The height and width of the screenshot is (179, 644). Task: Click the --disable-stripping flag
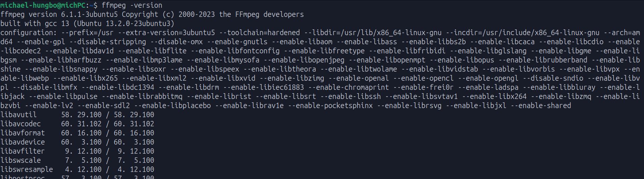[x=108, y=42]
